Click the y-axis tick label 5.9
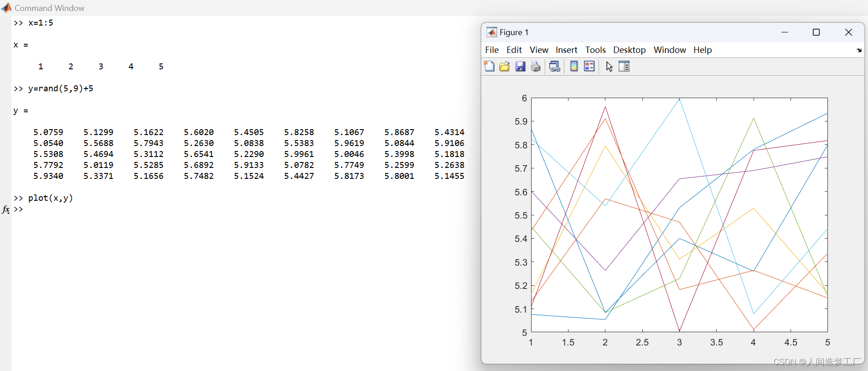This screenshot has width=868, height=371. 521,122
